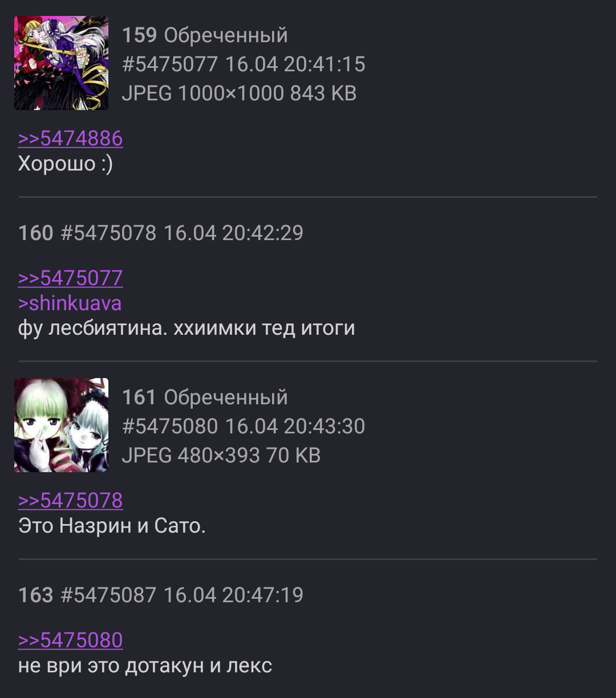Tap post number #5475077 in header
This screenshot has height=698, width=616.
[x=170, y=64]
